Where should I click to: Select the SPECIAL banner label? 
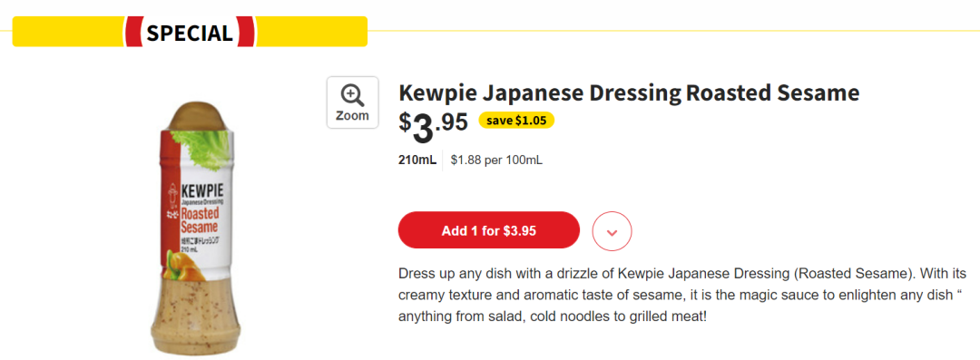coord(190,32)
